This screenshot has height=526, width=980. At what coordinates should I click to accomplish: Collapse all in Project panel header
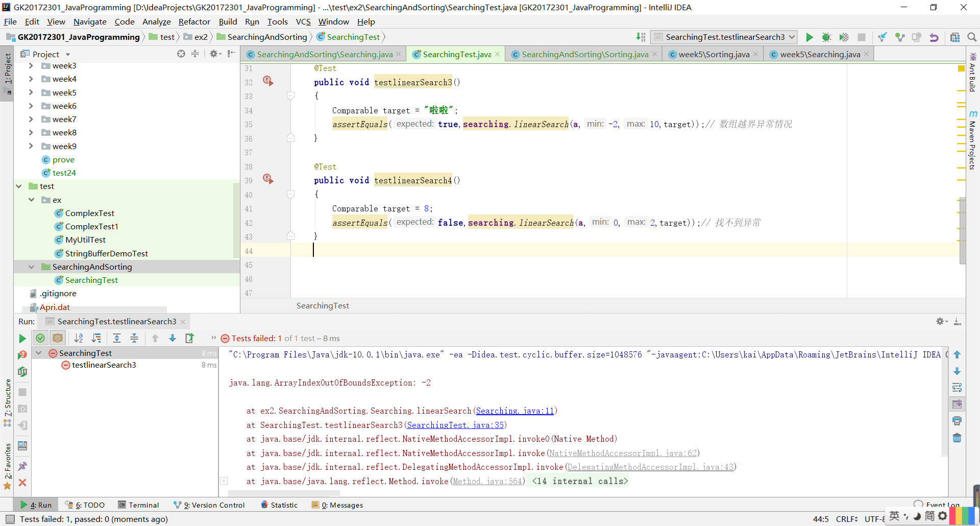click(x=195, y=54)
